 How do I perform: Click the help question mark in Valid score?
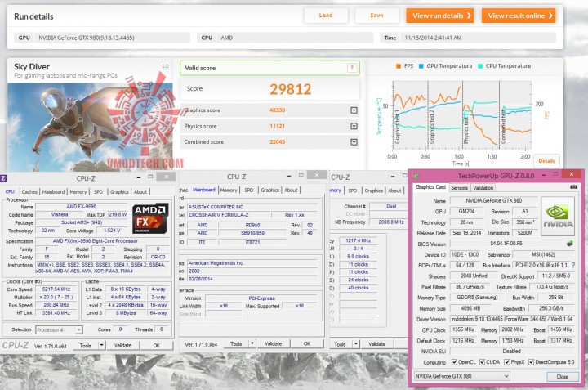352,68
